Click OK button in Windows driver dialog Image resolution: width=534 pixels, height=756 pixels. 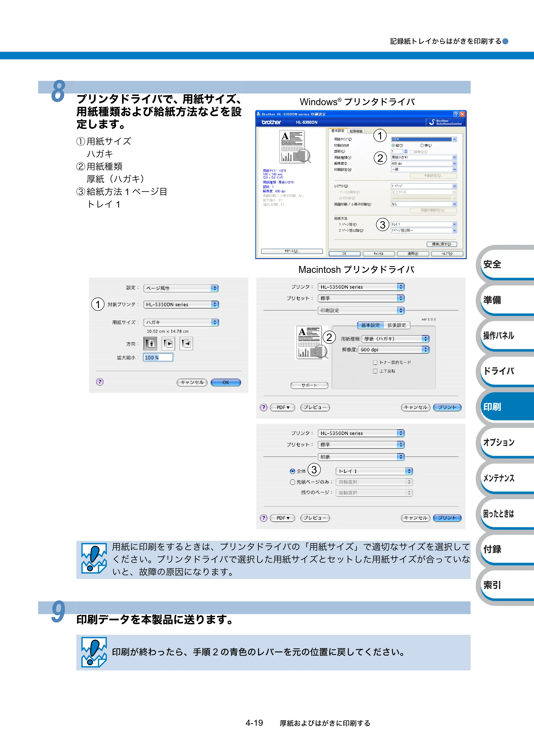(344, 253)
